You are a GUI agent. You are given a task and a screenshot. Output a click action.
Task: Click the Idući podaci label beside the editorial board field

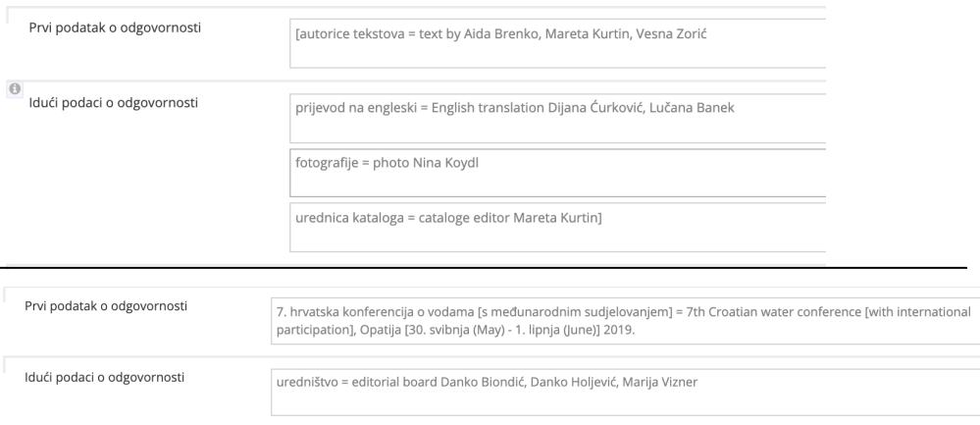(x=102, y=375)
